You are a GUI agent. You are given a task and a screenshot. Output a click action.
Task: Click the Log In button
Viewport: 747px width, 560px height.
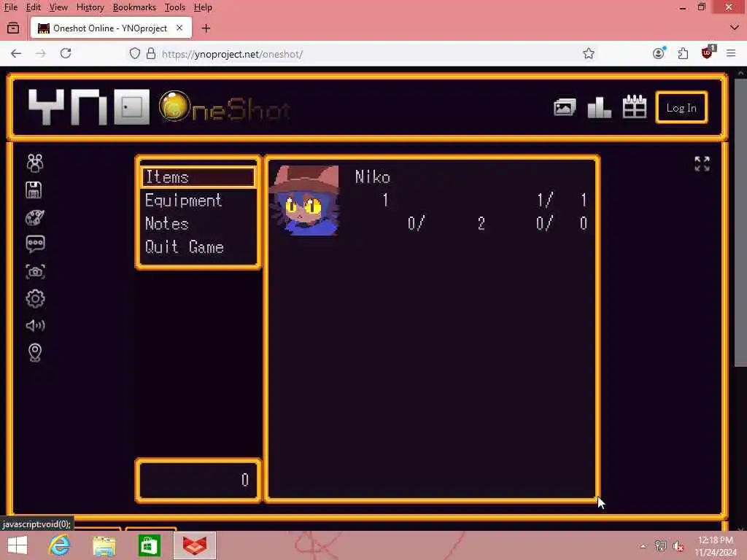[681, 108]
